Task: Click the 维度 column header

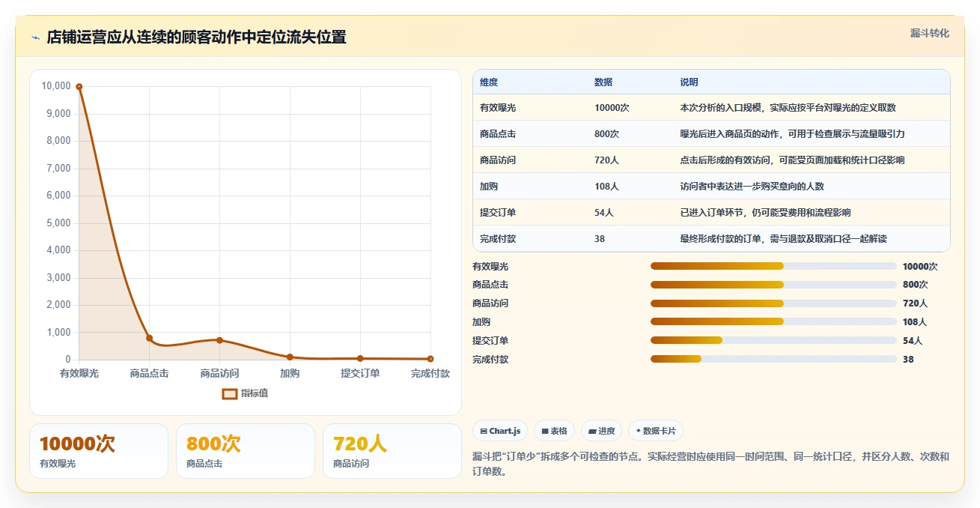Action: (x=489, y=82)
